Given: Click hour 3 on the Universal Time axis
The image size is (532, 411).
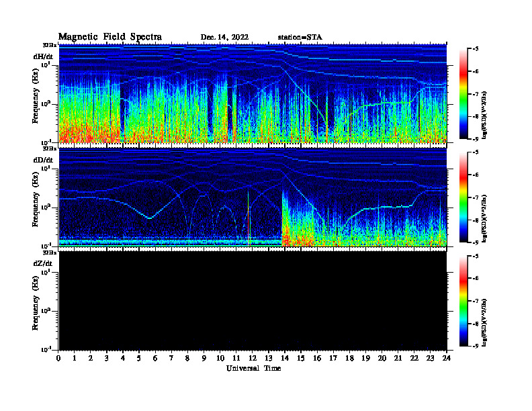Looking at the screenshot, I should (107, 358).
